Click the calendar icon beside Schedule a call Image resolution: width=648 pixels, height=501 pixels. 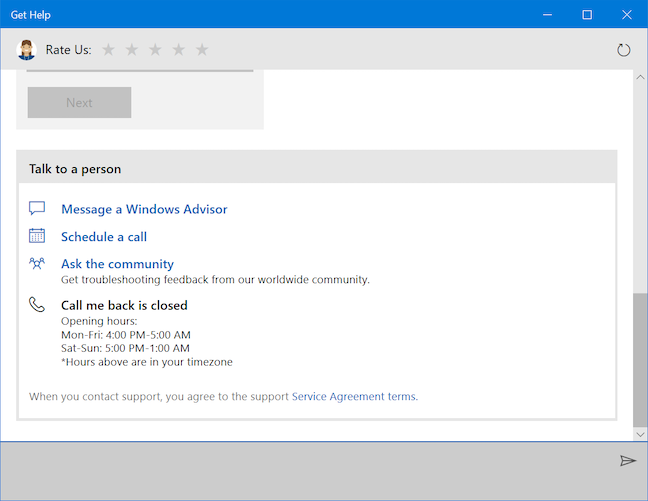37,237
